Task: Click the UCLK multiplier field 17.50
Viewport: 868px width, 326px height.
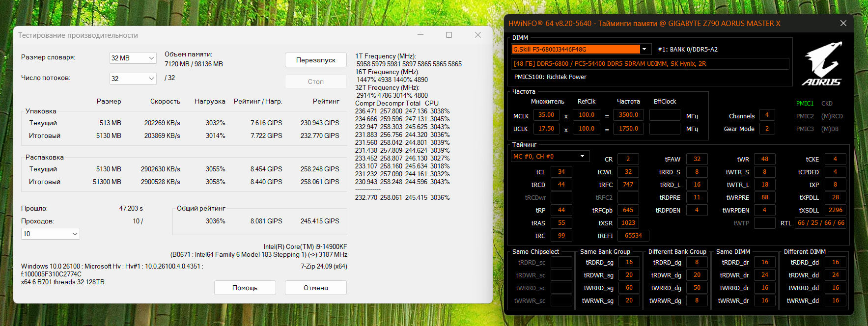Action: [x=546, y=129]
